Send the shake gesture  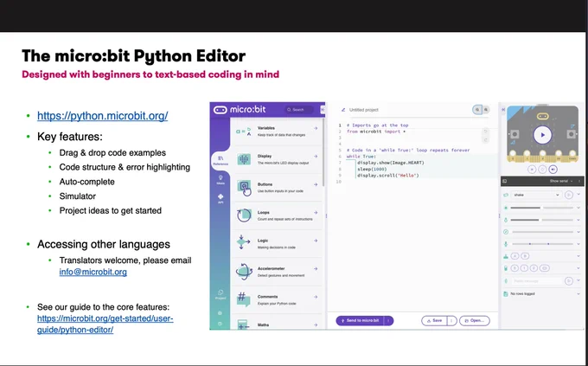tap(569, 195)
